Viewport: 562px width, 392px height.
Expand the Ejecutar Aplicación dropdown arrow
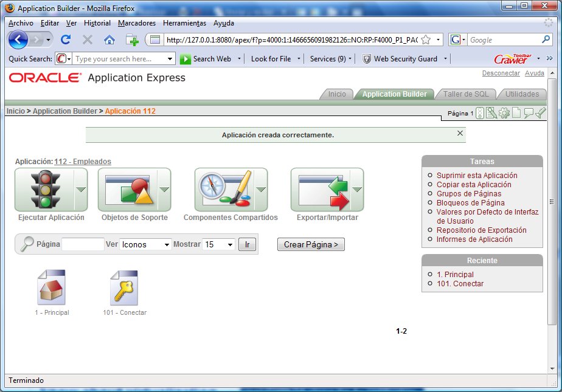(81, 190)
